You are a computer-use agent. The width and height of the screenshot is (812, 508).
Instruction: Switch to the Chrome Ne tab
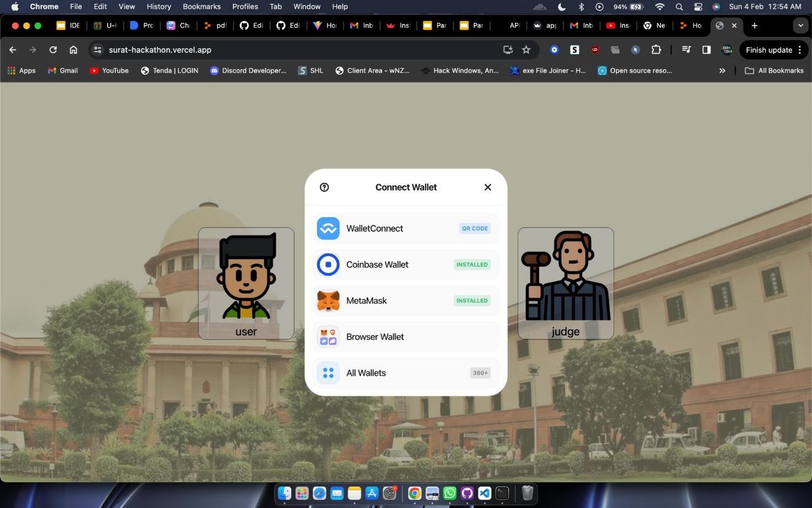coord(655,25)
